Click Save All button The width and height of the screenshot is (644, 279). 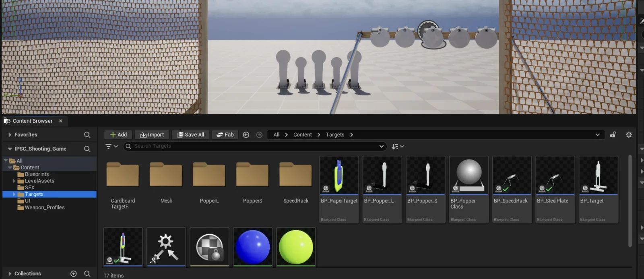191,135
